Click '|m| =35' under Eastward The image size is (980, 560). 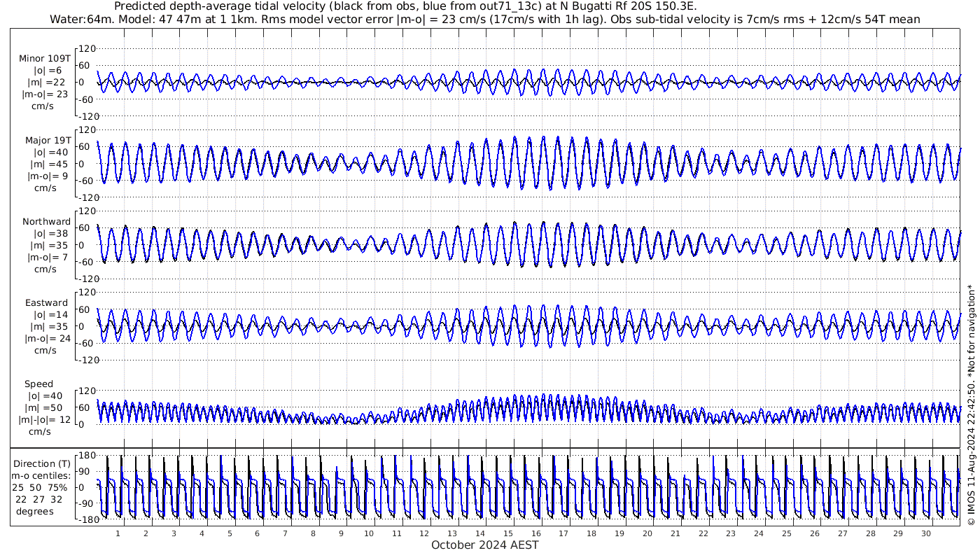[x=48, y=328]
